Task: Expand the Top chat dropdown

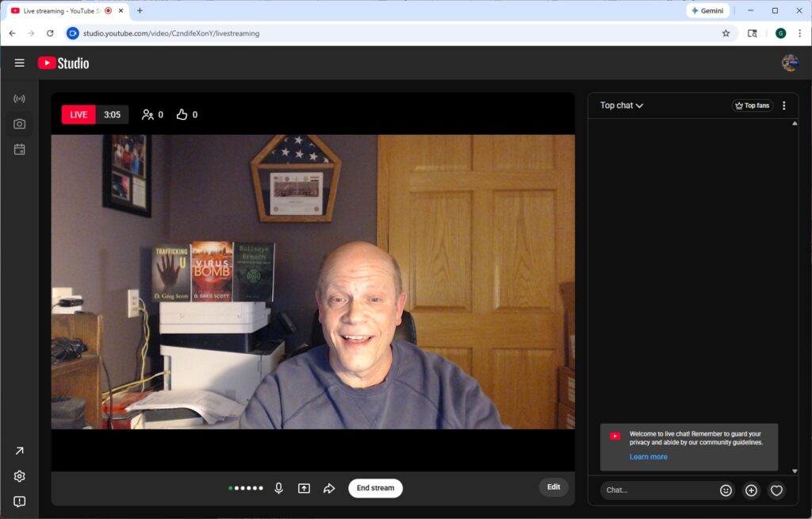Action: (x=622, y=106)
